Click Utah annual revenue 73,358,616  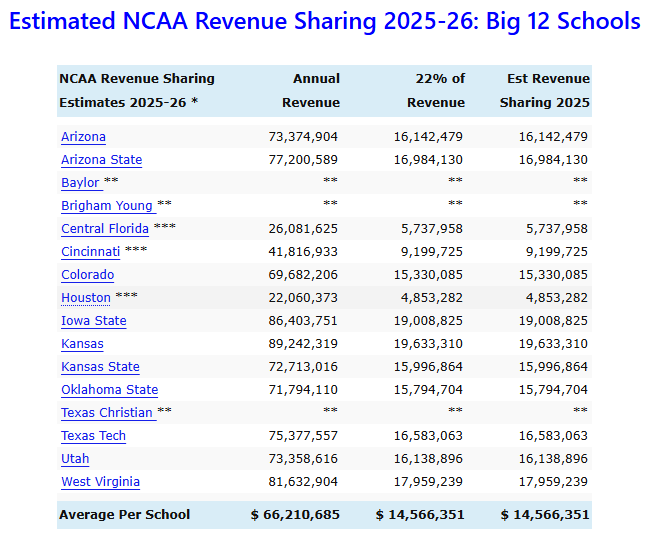[303, 459]
